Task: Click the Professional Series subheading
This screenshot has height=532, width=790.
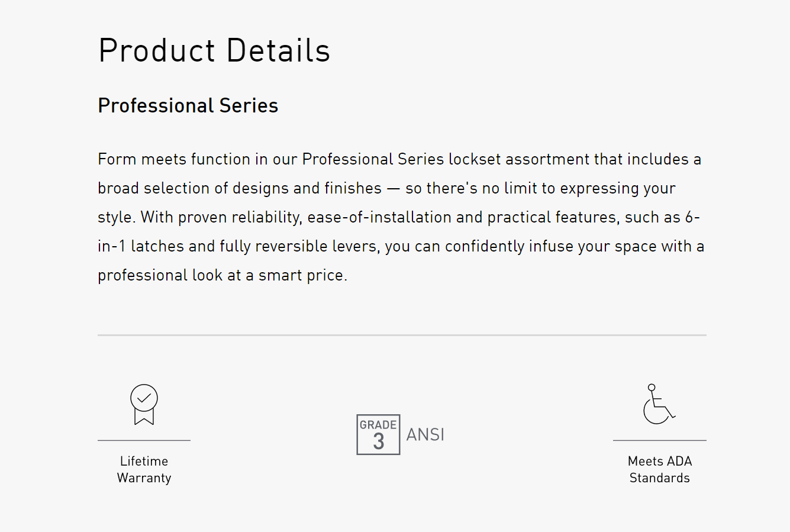Action: (188, 105)
